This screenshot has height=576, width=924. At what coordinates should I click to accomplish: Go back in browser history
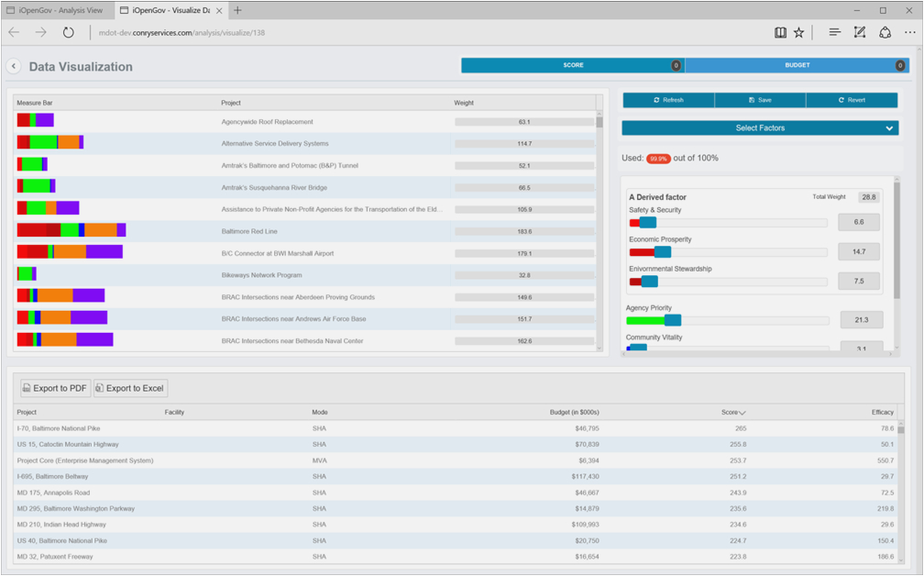[x=14, y=32]
